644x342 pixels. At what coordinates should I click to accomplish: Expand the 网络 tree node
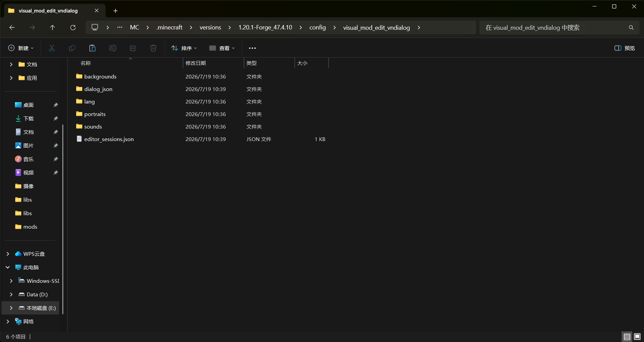tap(8, 321)
